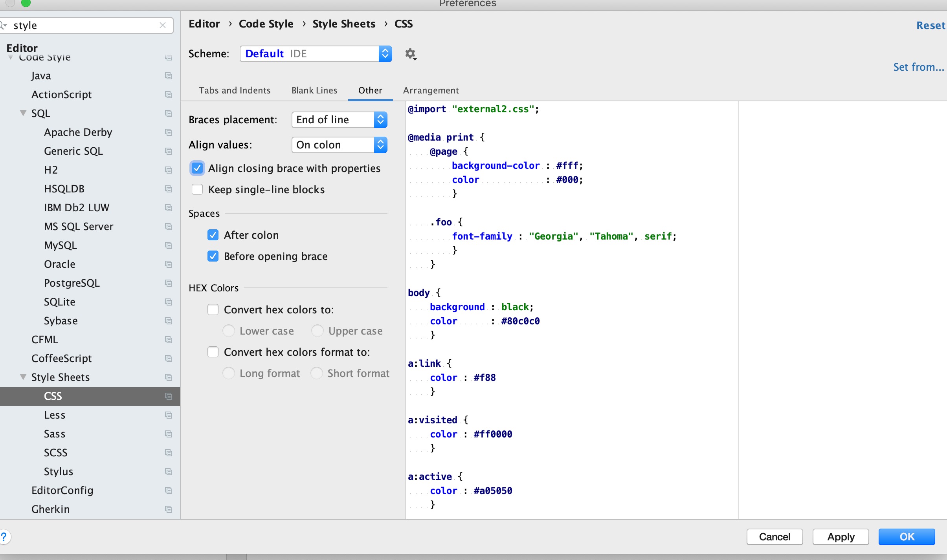Click the copy-settings icon next to Gherkin
Viewport: 947px width, 560px height.
click(x=169, y=509)
